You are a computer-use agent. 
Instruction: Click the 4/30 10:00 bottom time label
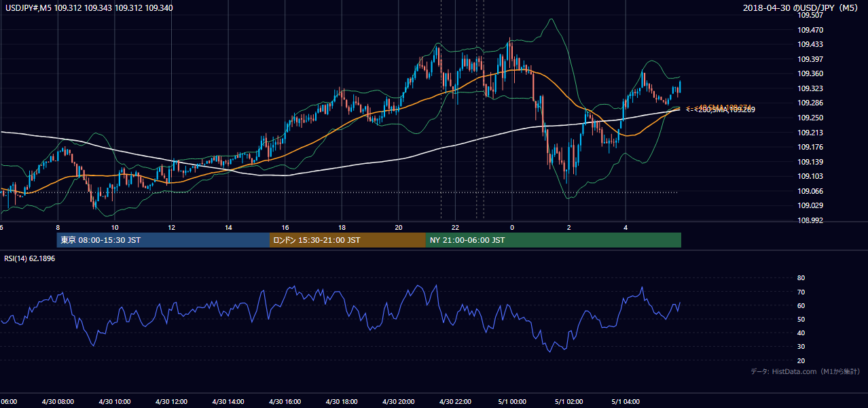tap(115, 402)
